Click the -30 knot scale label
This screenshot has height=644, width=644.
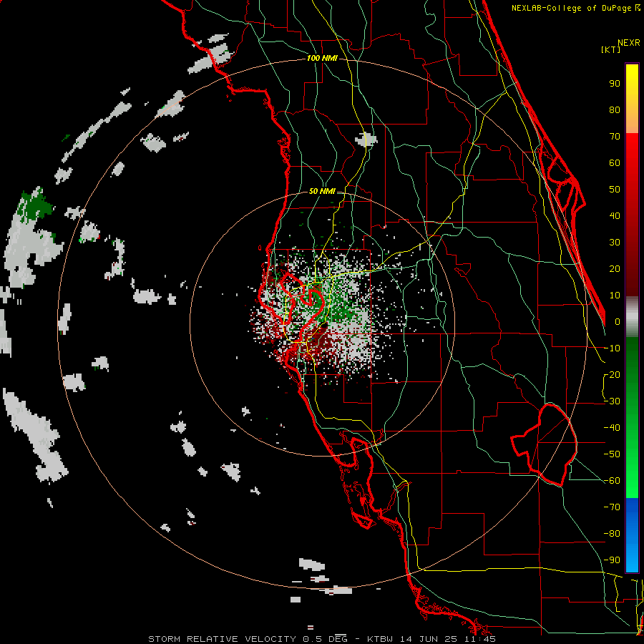(x=612, y=401)
